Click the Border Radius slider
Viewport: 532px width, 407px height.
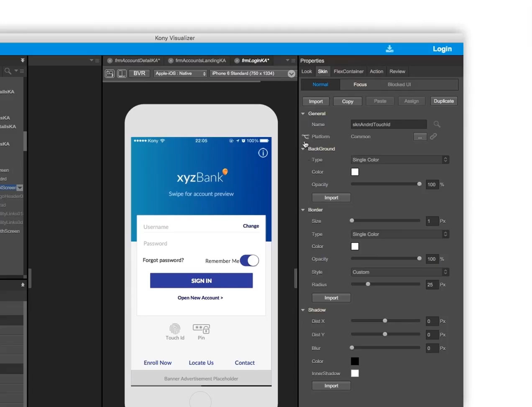386,284
